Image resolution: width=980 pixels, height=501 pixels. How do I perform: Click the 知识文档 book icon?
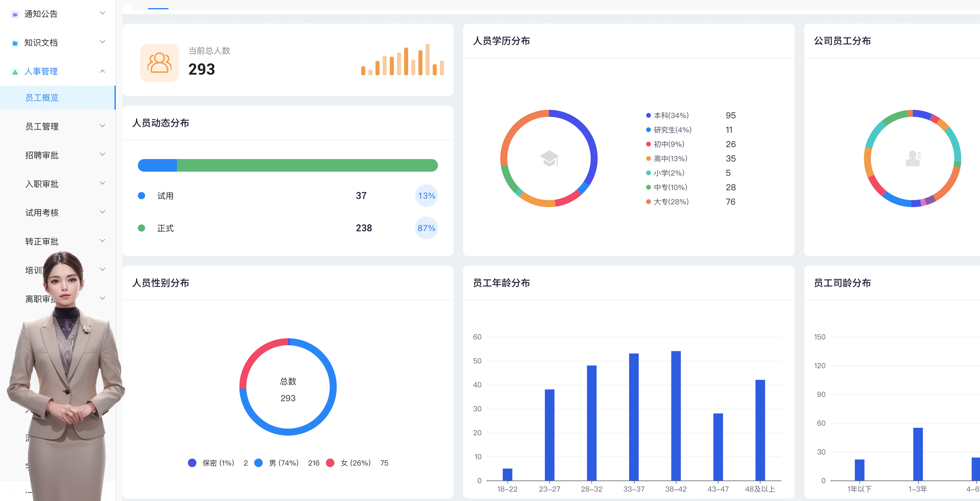pyautogui.click(x=15, y=43)
